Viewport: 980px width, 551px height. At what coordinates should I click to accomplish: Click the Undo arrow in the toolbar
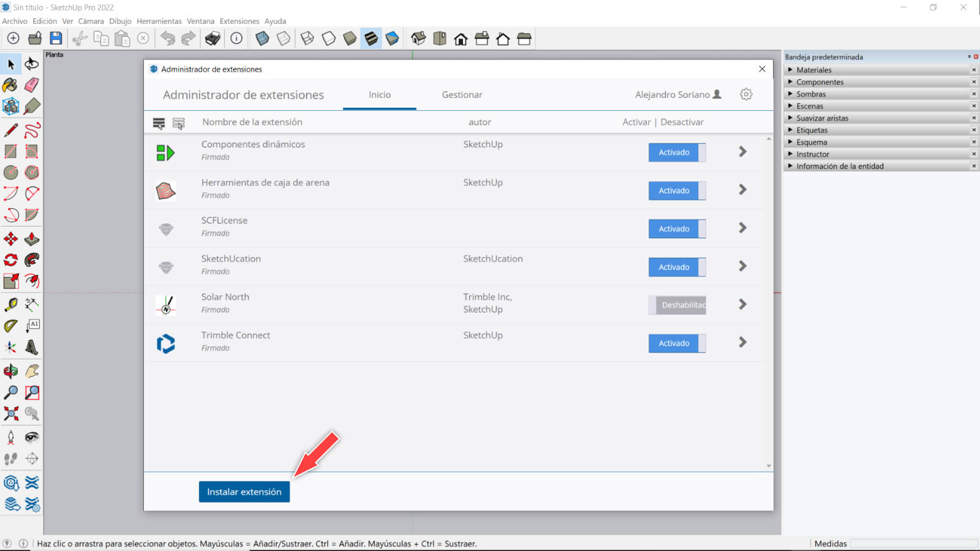pos(167,39)
